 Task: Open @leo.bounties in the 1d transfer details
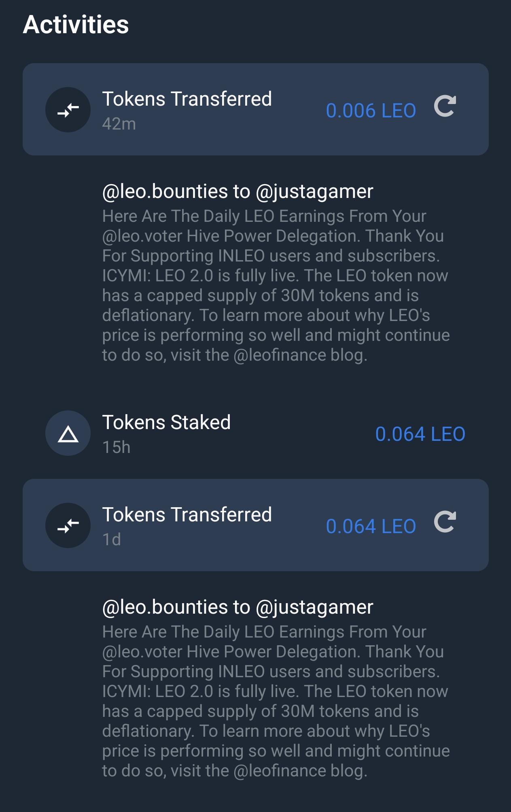tap(165, 607)
